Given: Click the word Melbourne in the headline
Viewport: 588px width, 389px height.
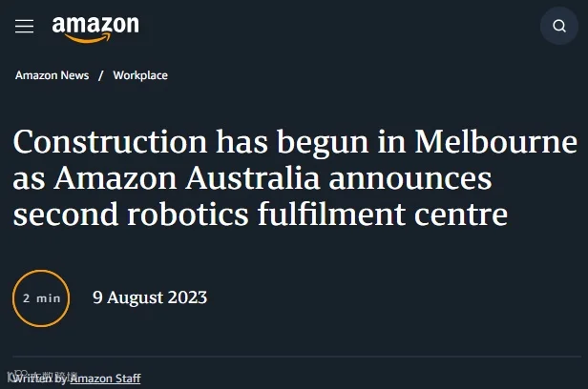Looking at the screenshot, I should 495,142.
